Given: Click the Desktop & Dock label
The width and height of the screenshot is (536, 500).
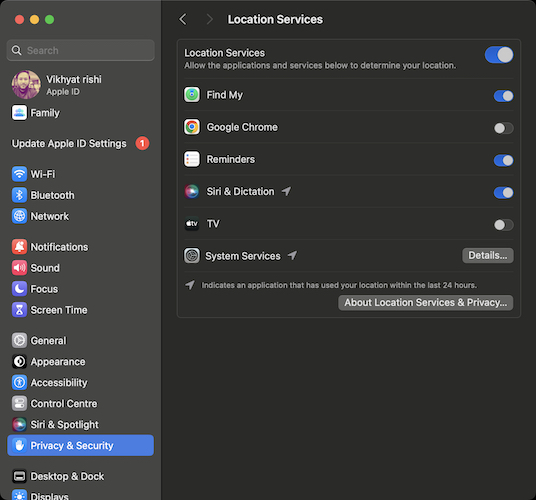Looking at the screenshot, I should (67, 476).
